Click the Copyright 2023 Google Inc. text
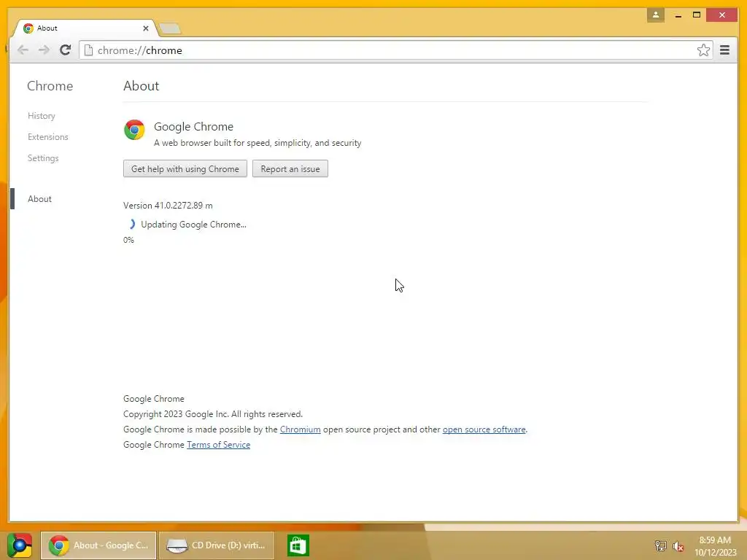747x560 pixels. (213, 414)
